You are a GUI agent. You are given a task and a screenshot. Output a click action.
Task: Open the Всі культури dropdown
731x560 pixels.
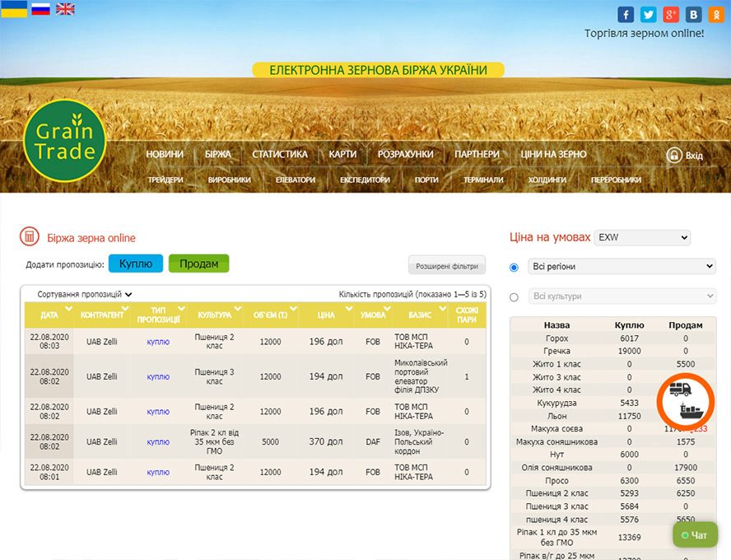coord(622,296)
